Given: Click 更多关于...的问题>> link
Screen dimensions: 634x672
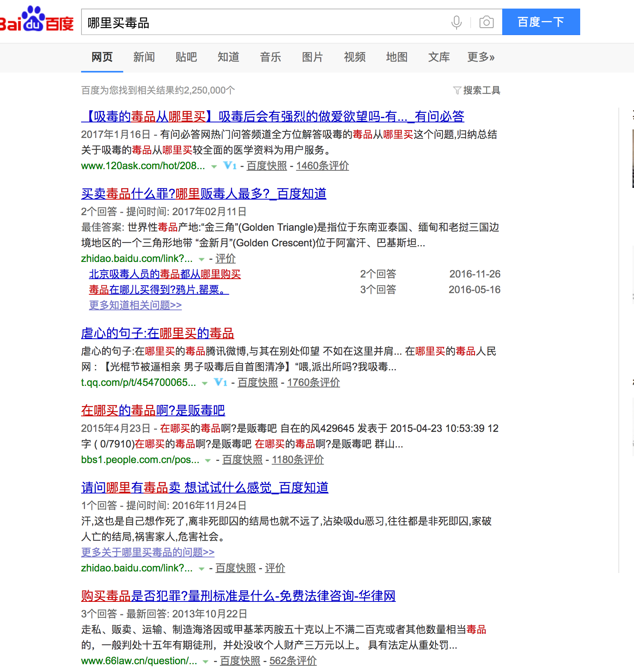Looking at the screenshot, I should [148, 552].
